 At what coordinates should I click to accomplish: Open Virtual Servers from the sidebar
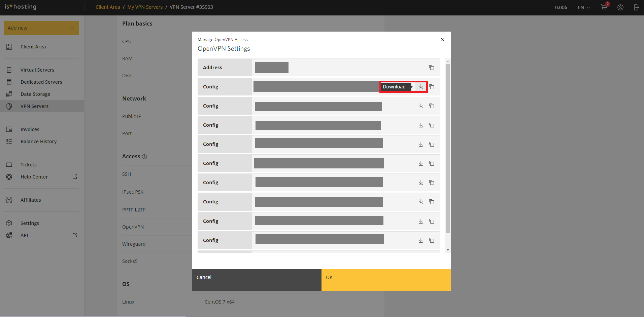click(x=37, y=70)
